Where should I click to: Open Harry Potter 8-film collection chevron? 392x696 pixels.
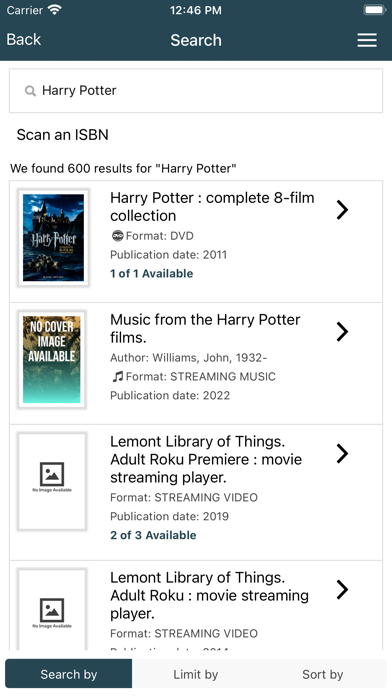(x=342, y=210)
